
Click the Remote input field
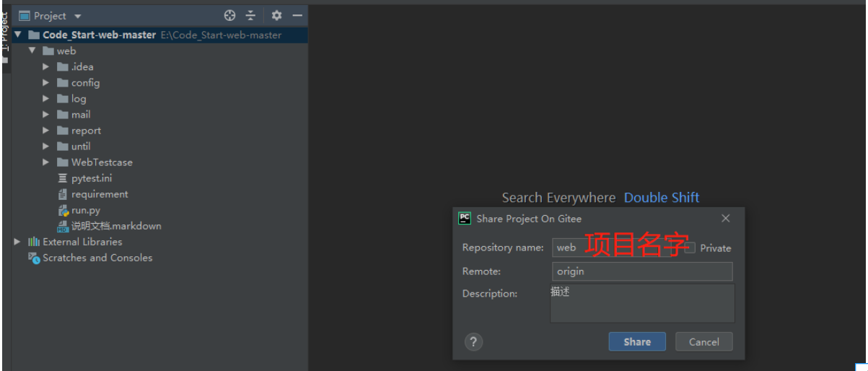pos(642,271)
